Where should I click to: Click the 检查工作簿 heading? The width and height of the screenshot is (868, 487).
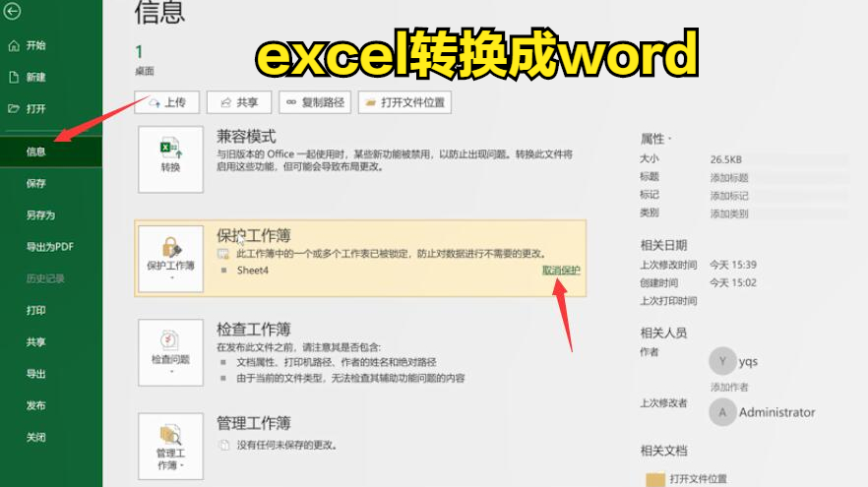[x=254, y=330]
